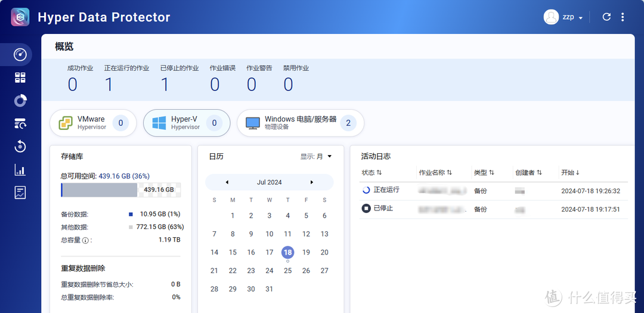
Task: Click the info icon beside 总容量
Action: point(85,240)
